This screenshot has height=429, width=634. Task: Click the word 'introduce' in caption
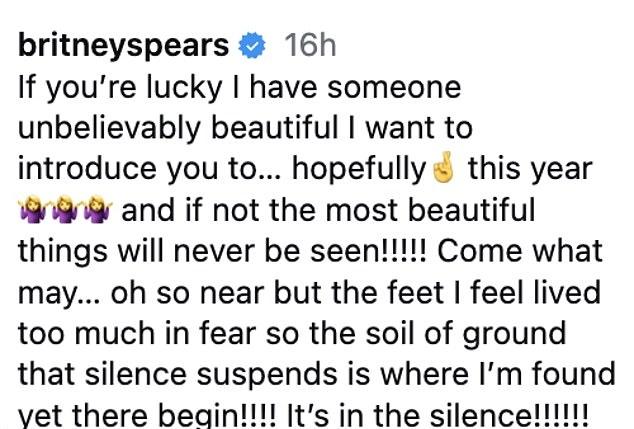coord(87,169)
